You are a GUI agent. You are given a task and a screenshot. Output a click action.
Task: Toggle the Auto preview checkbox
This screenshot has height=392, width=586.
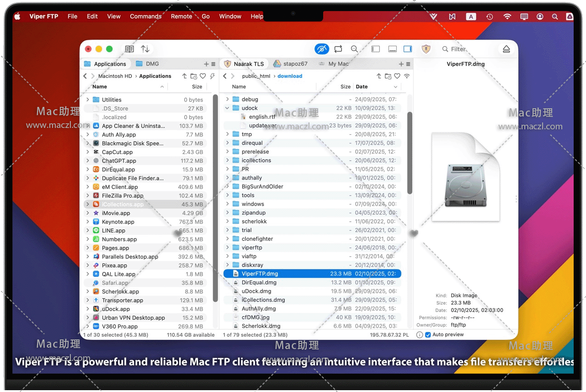(x=428, y=335)
